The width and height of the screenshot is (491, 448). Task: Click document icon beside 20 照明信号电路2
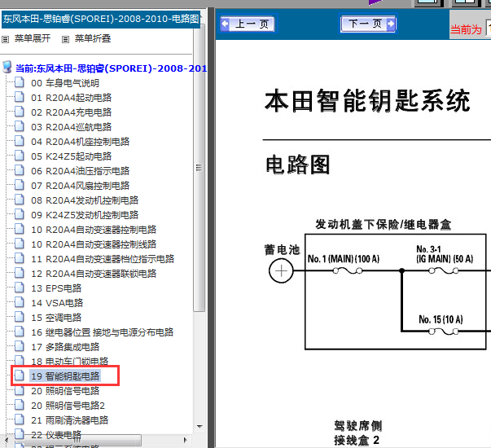coord(19,405)
